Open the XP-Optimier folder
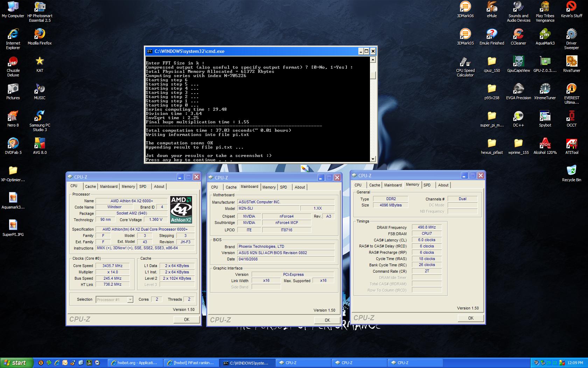 [x=13, y=173]
